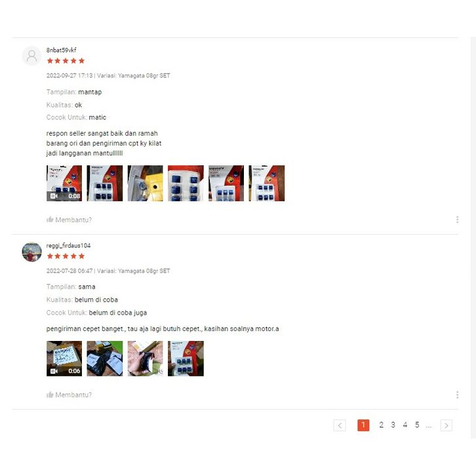Screen dimensions: 476x476
Task: Open last photo in reggi_firdaus104's review
Action: coord(186,359)
